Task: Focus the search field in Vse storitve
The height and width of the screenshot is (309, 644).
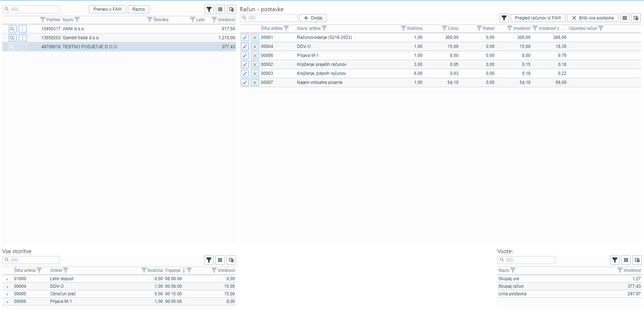Action: [31, 260]
